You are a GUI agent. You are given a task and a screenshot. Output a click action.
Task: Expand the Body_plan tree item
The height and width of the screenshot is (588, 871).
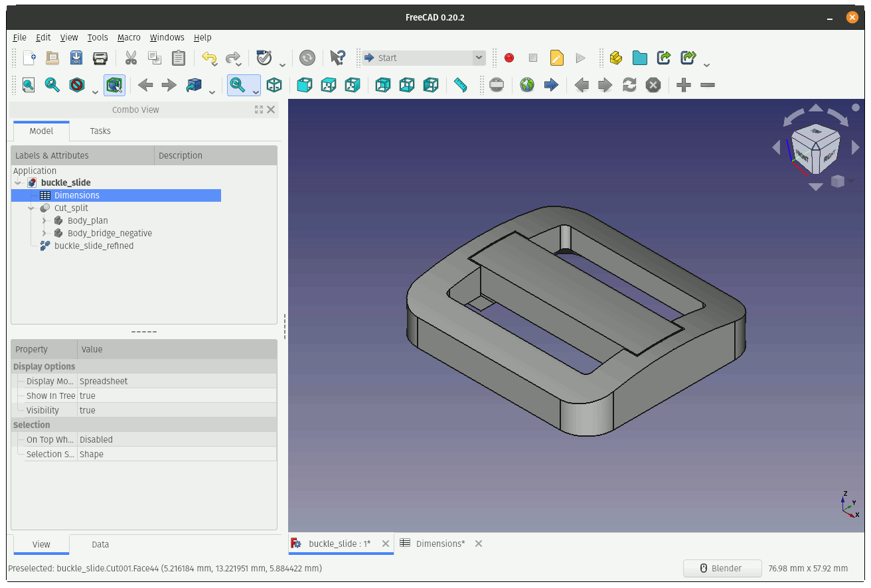coord(44,221)
